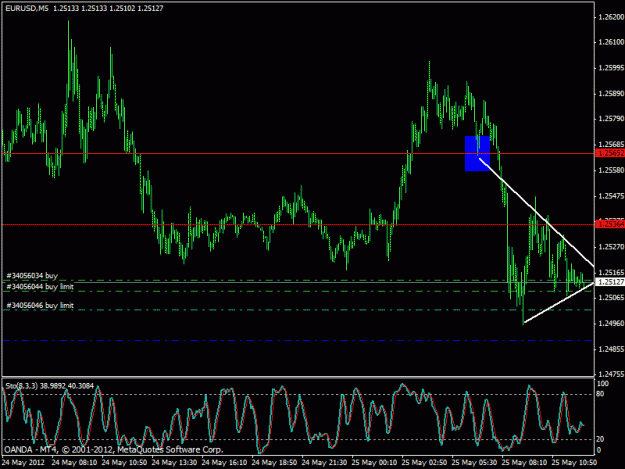Screen dimensions: 625x469
Task: Click the 25 May 00:10 time label
Action: pos(374,463)
